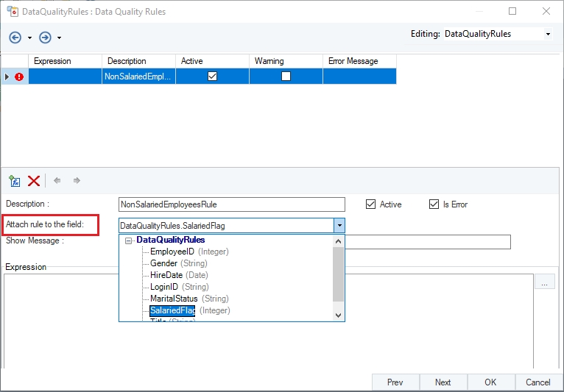Collapse the DataQualityRules tree node

point(129,240)
